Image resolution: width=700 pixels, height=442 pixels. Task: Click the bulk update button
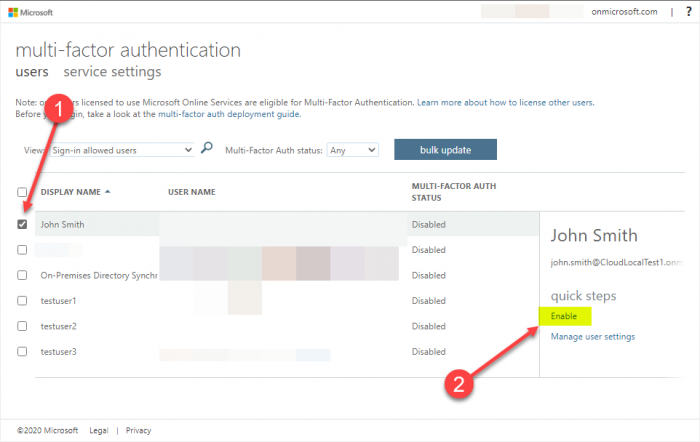coord(445,150)
